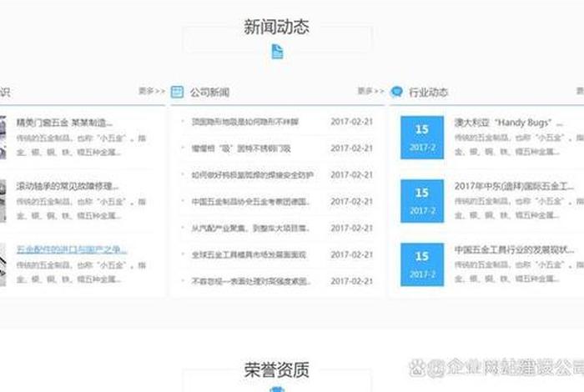Click thumbnail beside 精美门窗五金 article

(x=3, y=138)
